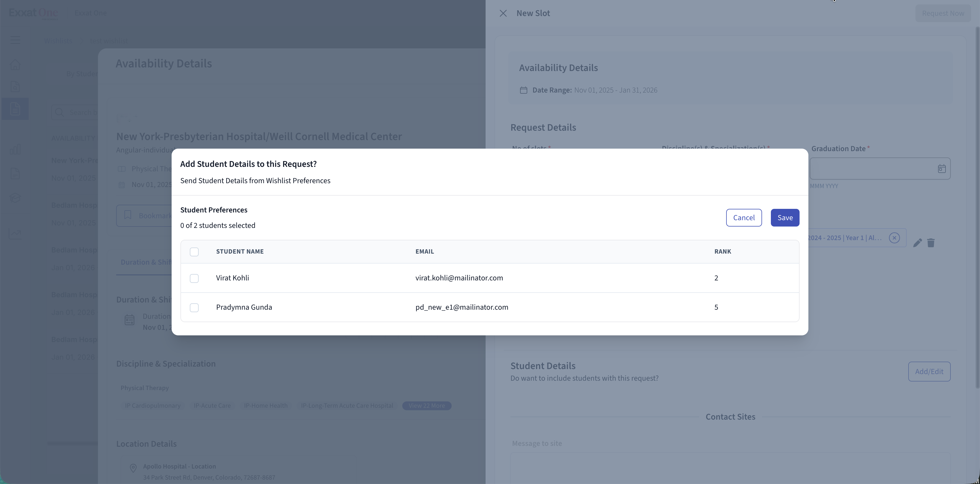Open the Graduation Date calendar picker icon
Image resolution: width=980 pixels, height=484 pixels.
tap(941, 169)
